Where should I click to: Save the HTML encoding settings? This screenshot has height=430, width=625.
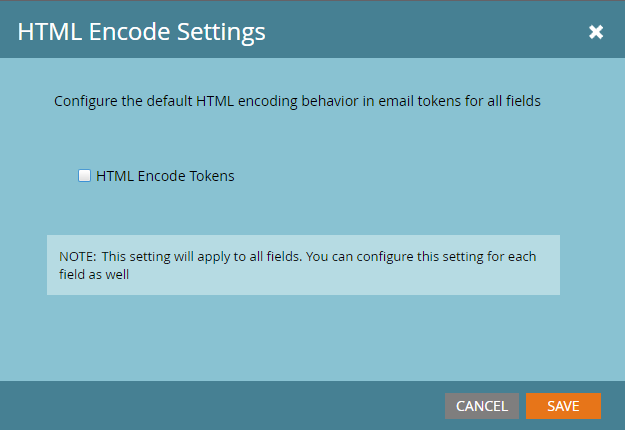(x=563, y=406)
